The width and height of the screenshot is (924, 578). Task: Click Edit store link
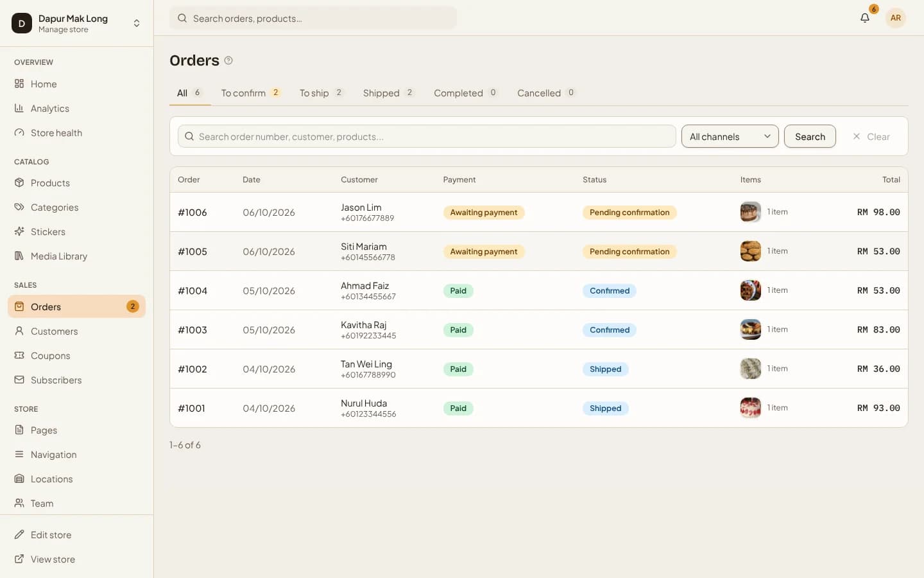coord(77,535)
